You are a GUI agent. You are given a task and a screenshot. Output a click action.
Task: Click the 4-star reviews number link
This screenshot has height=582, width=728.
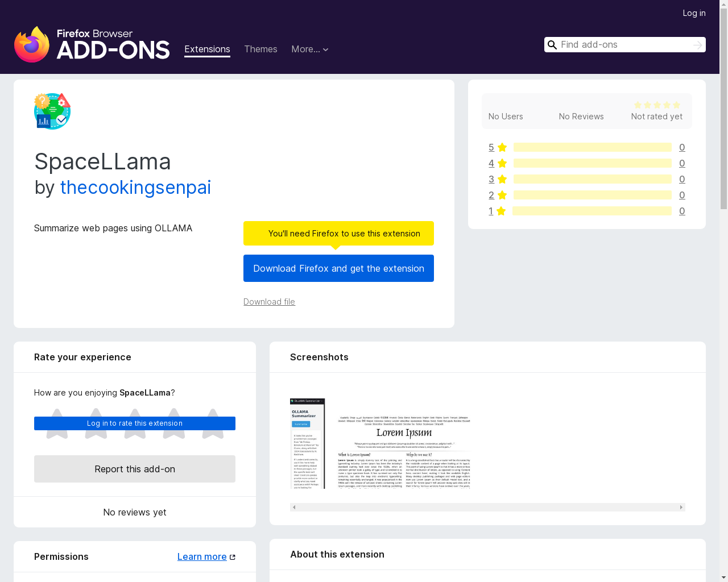tap(491, 163)
